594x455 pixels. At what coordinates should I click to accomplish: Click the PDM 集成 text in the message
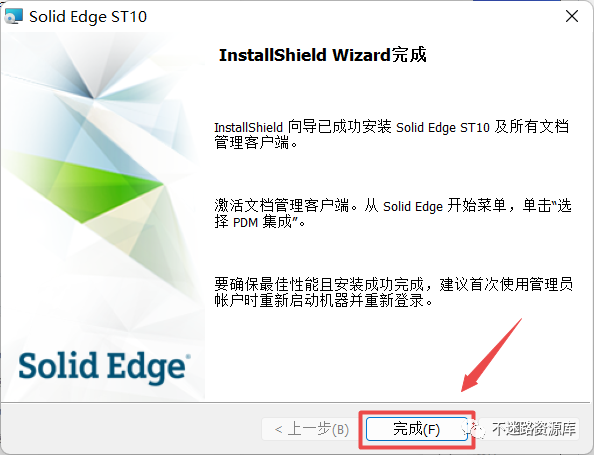(x=262, y=222)
